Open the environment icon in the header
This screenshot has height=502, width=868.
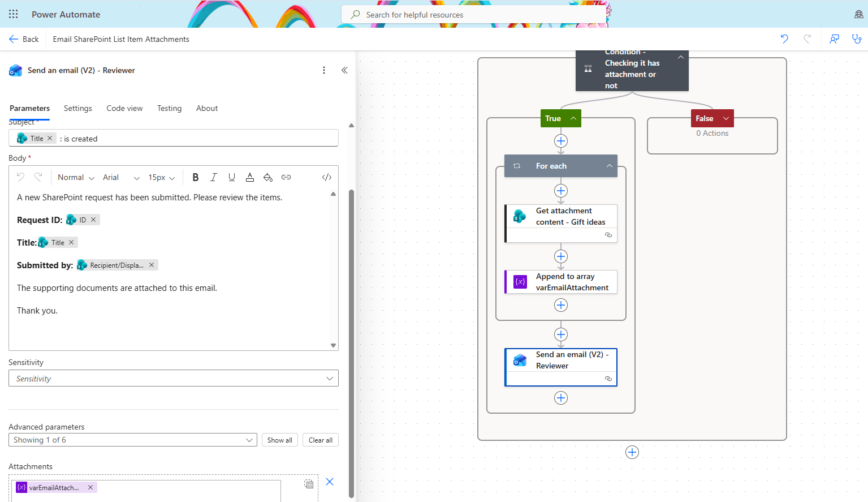(858, 14)
